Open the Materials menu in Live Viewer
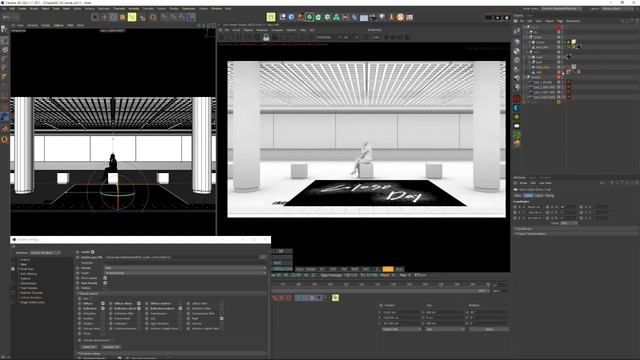 click(x=262, y=30)
